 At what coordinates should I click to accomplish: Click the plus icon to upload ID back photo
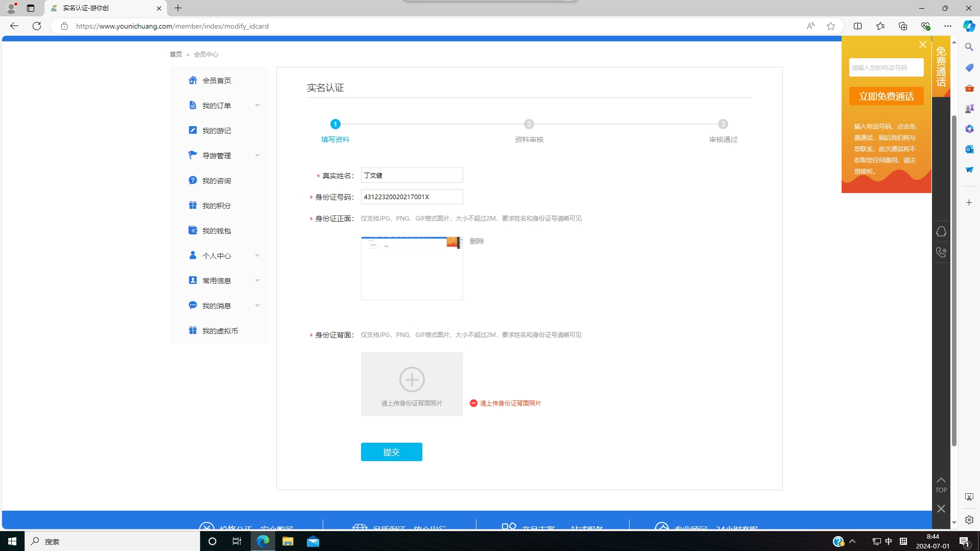pyautogui.click(x=412, y=379)
